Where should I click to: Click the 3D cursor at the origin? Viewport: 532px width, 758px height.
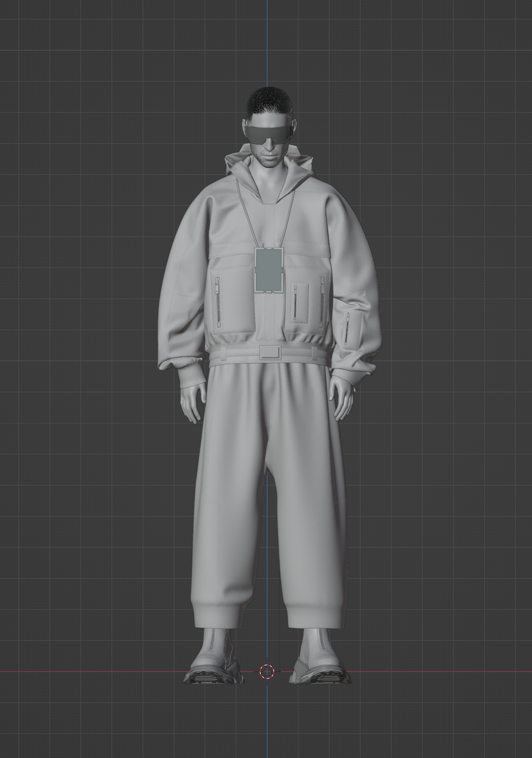pos(267,671)
